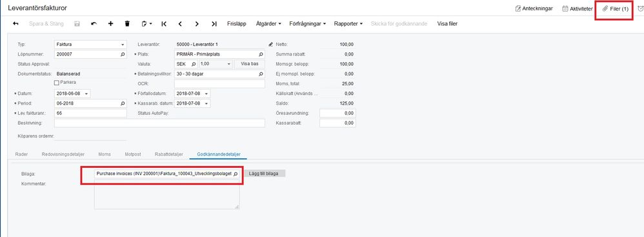Image resolution: width=644 pixels, height=237 pixels.
Task: Click the back arrow toolbar icon
Action: pos(15,24)
